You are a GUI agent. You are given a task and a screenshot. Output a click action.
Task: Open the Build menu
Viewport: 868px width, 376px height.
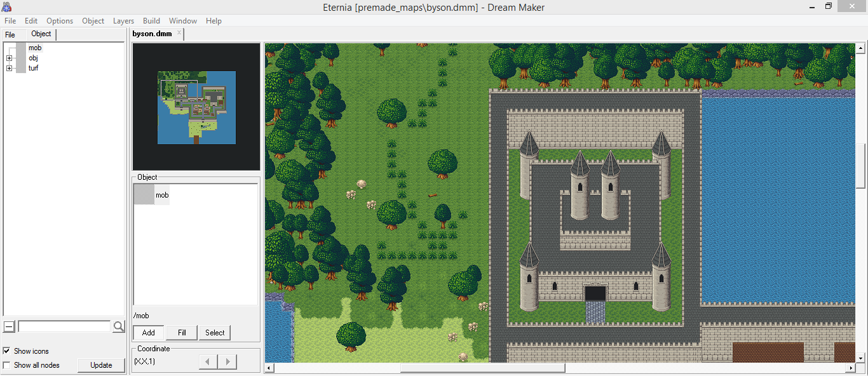[151, 21]
